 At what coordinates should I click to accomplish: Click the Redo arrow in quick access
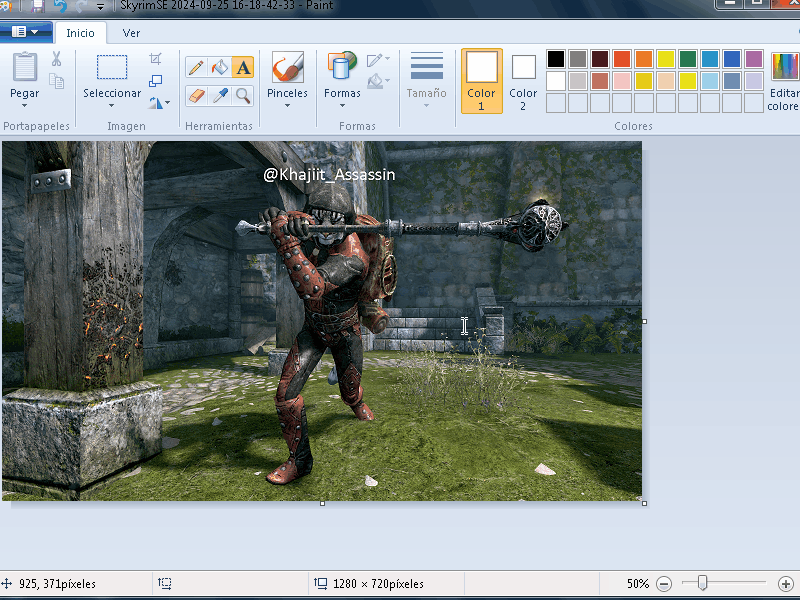81,6
